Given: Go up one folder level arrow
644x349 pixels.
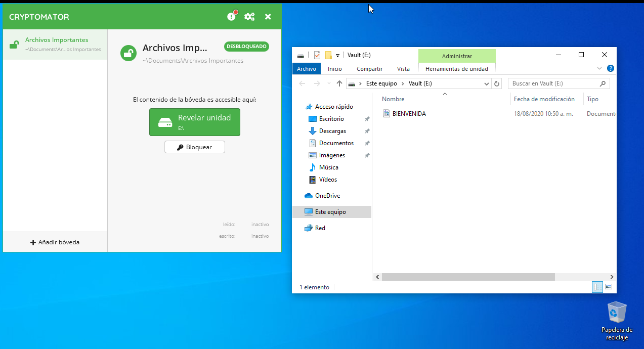Looking at the screenshot, I should [339, 83].
